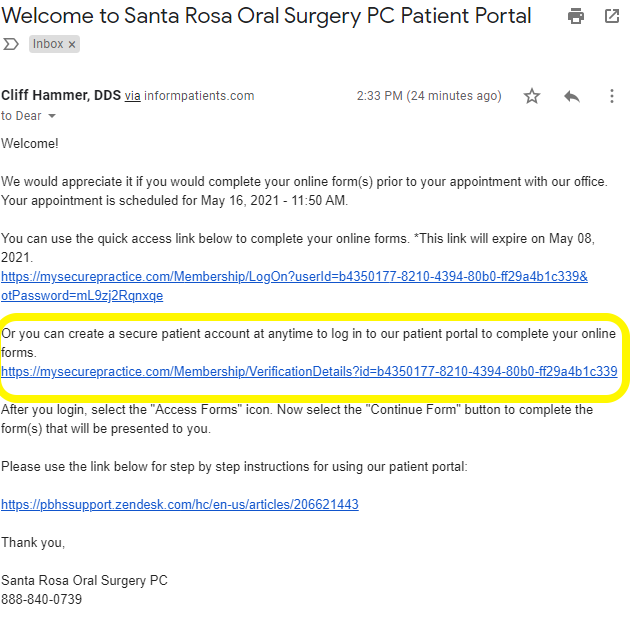Image resolution: width=634 pixels, height=634 pixels.
Task: Open the mysecurepractice LogOn quick access link
Action: click(294, 286)
